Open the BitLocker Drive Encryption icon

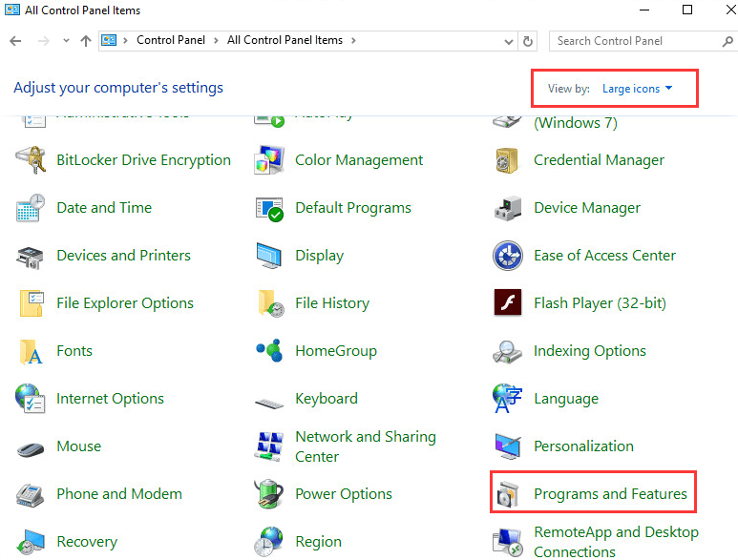click(31, 160)
